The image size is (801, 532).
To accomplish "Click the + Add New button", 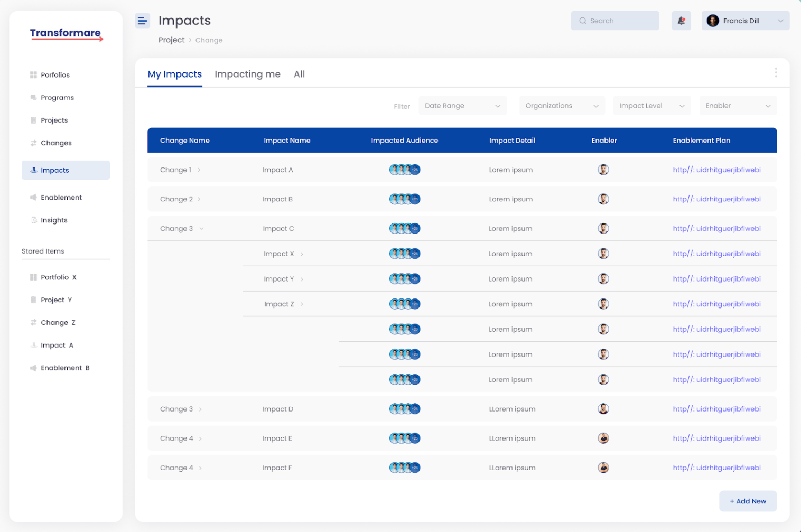I will coord(748,501).
